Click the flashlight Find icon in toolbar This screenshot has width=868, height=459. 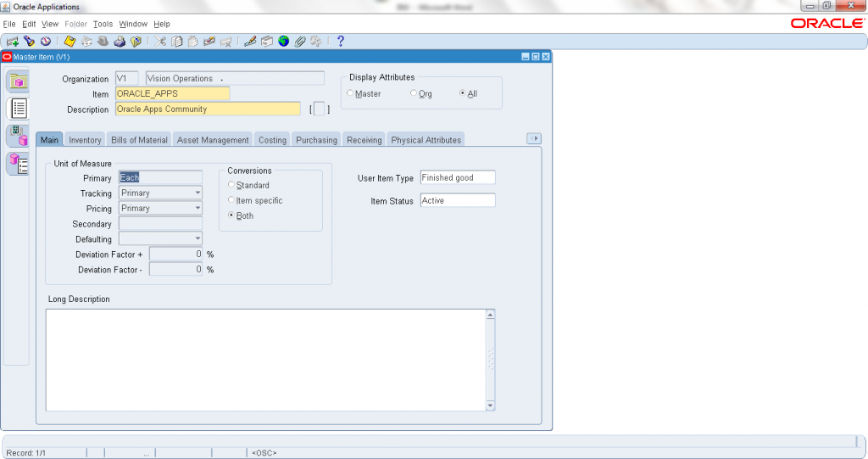[29, 41]
